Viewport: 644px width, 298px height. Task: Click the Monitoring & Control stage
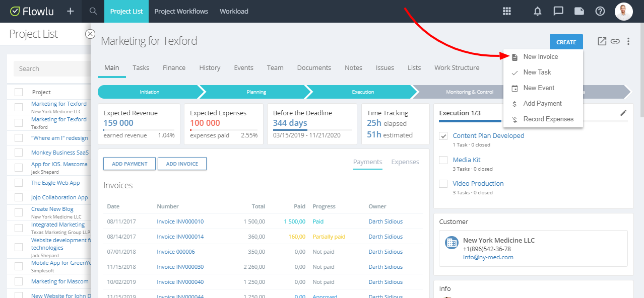470,92
